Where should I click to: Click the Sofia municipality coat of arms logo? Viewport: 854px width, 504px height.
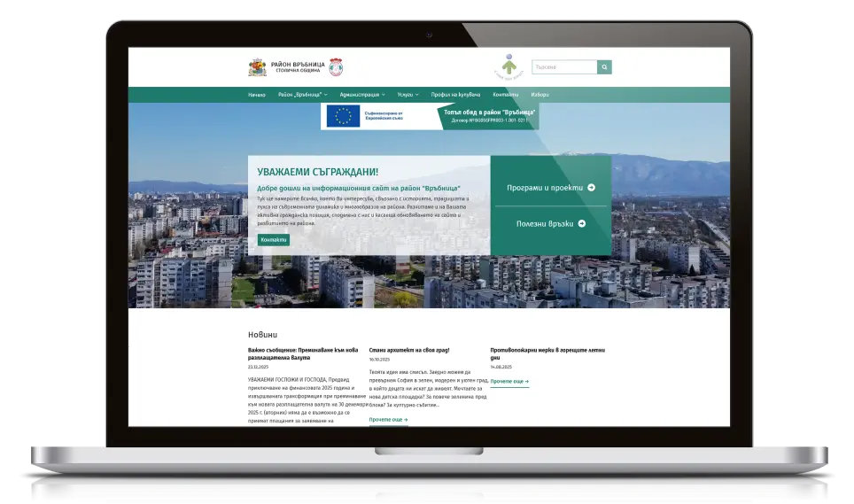point(257,67)
